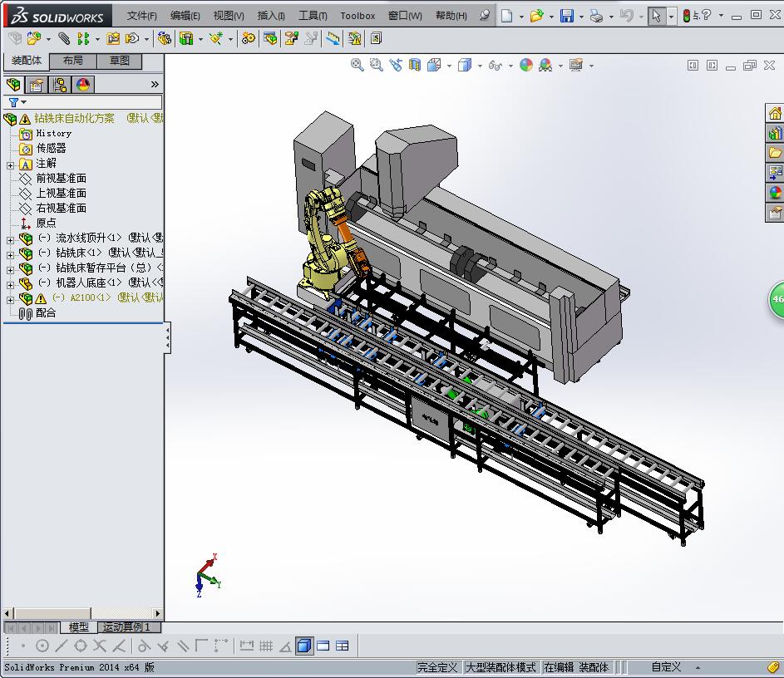This screenshot has width=784, height=678.
Task: Click the Apply Scene icon
Action: click(545, 65)
